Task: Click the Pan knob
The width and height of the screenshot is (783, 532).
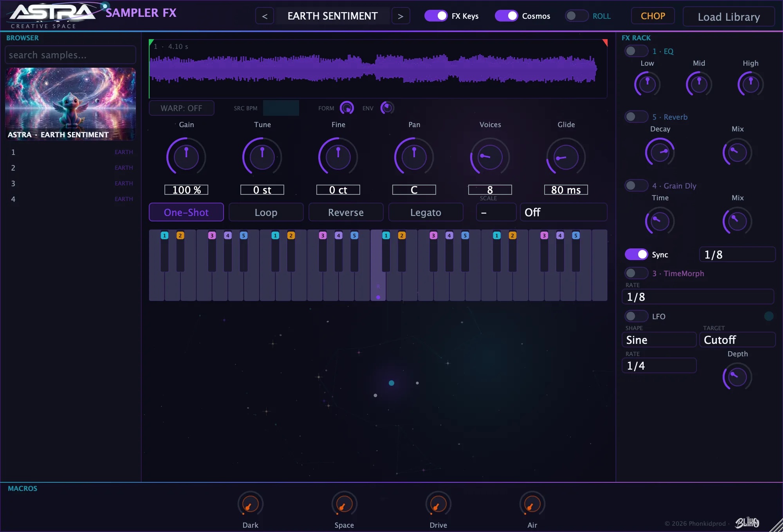Action: click(414, 157)
